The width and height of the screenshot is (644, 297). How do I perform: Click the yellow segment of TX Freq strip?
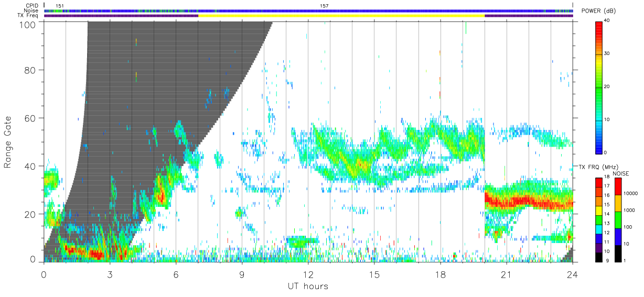tap(341, 16)
